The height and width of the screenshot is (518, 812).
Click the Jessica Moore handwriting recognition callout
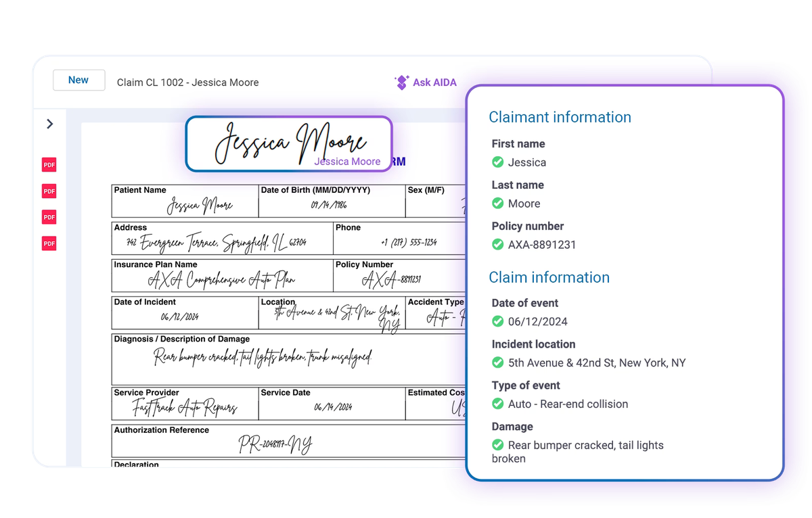(289, 143)
